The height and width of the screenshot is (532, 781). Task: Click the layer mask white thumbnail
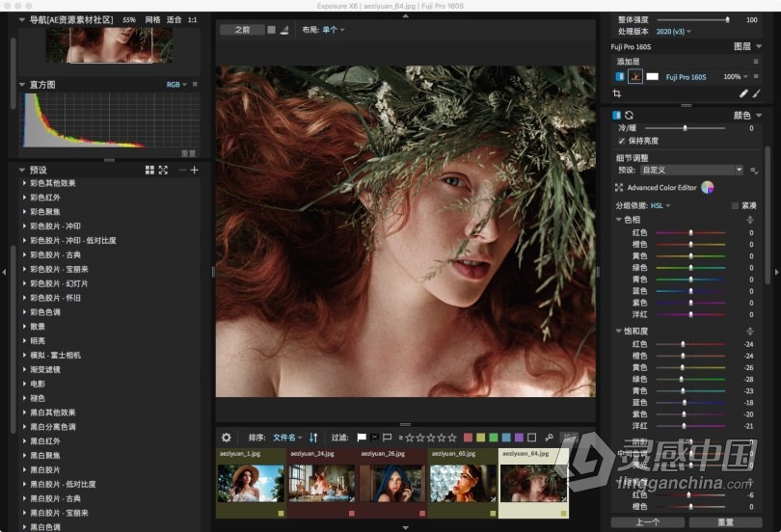point(652,77)
